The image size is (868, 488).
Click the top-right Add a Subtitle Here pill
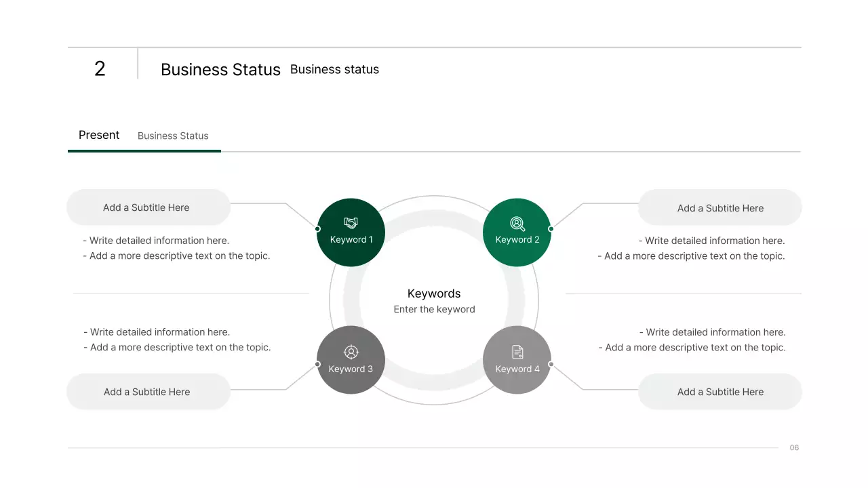[720, 207]
